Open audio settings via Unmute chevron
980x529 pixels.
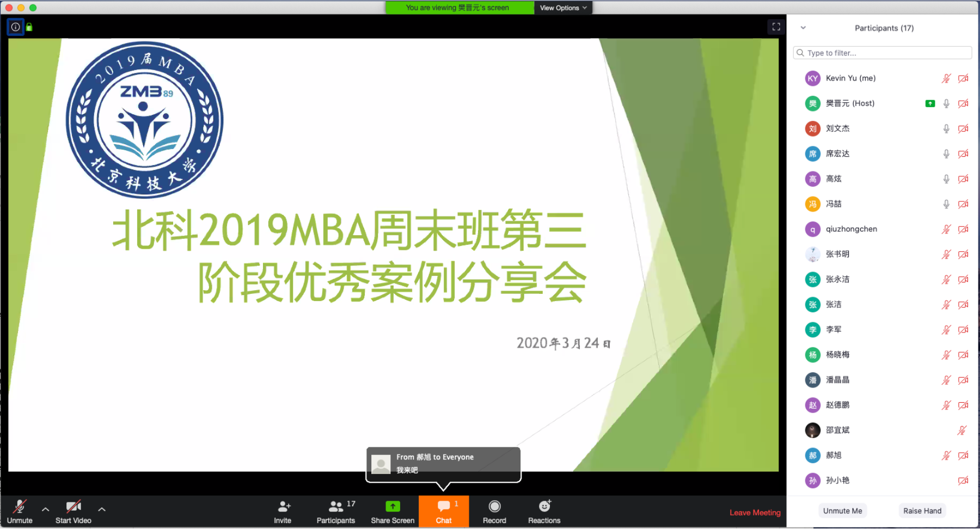pos(45,510)
